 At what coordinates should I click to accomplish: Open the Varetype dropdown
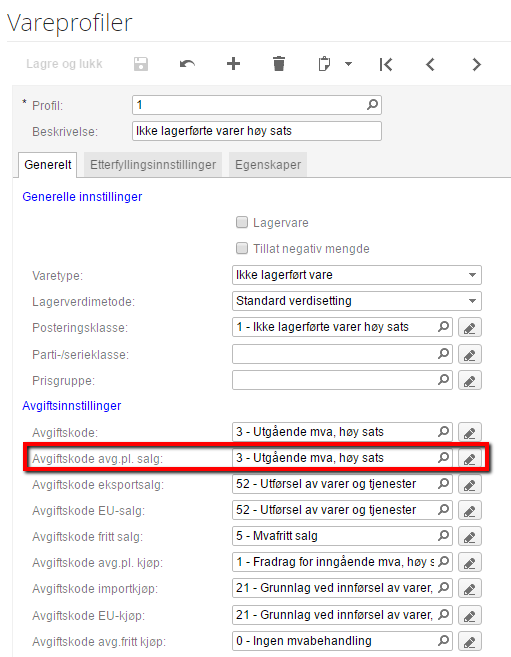coord(356,275)
